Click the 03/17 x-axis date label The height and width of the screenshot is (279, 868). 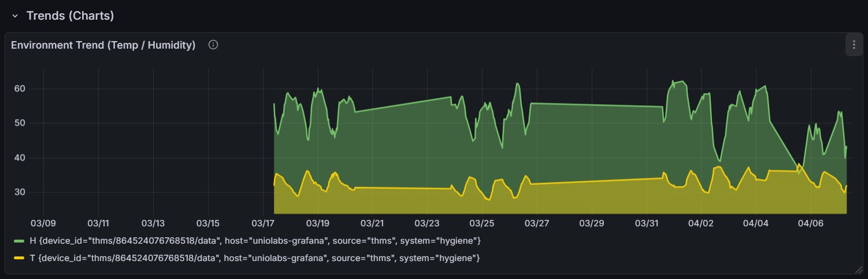pyautogui.click(x=263, y=223)
